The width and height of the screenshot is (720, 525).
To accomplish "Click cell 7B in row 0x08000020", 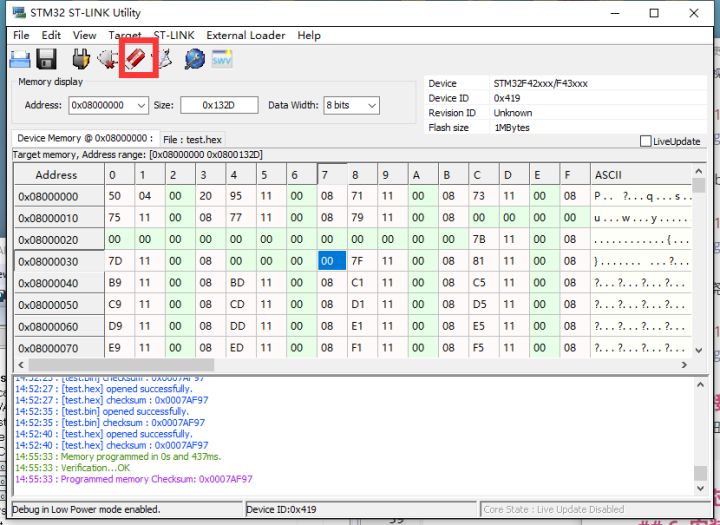I will pos(484,239).
